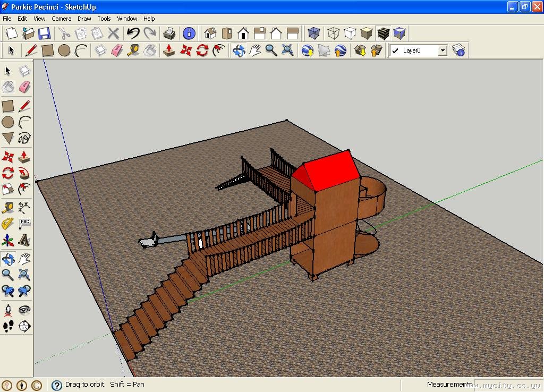Open the Draw menu
Screen dimensions: 544x392
(x=84, y=19)
